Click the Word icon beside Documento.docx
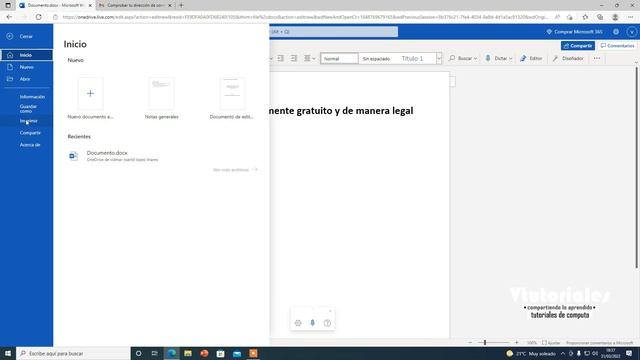Screen dimensions: 640x360 pyautogui.click(x=73, y=156)
